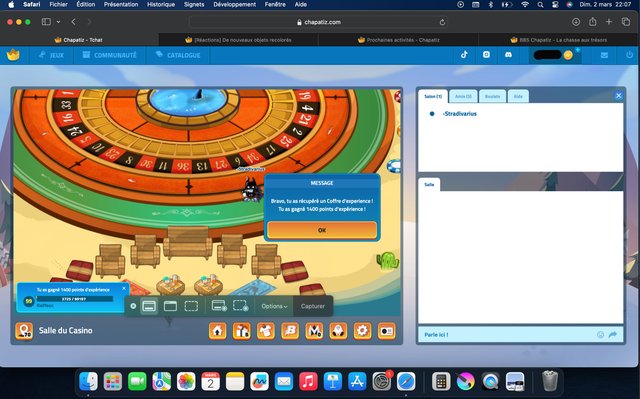This screenshot has width=640, height=399.
Task: Click the Safari share icon
Action: coord(593,22)
